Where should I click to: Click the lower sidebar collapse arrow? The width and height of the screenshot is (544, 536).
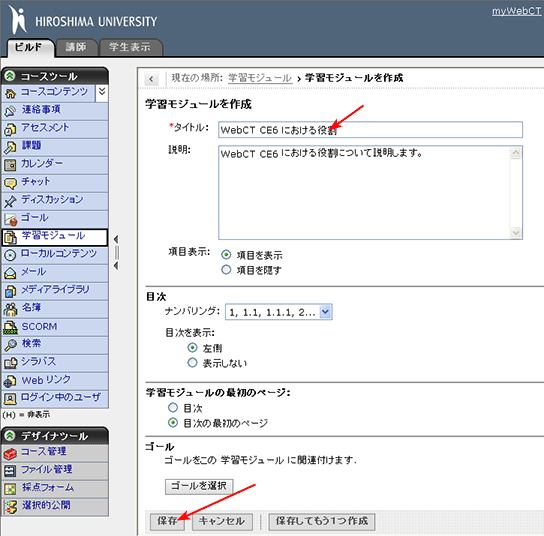click(x=116, y=266)
